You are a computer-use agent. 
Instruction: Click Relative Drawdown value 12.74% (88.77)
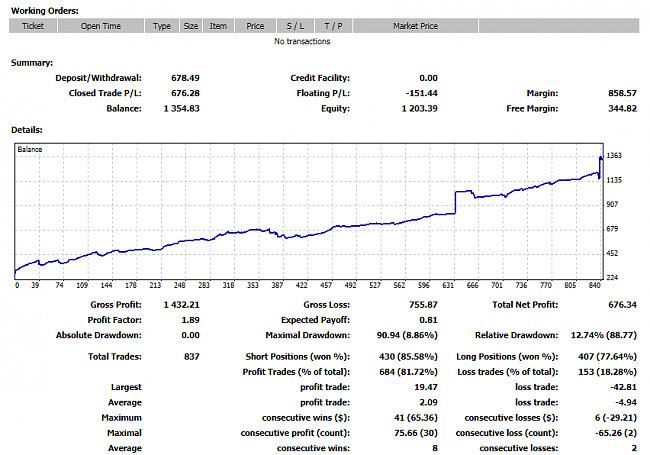coord(604,335)
